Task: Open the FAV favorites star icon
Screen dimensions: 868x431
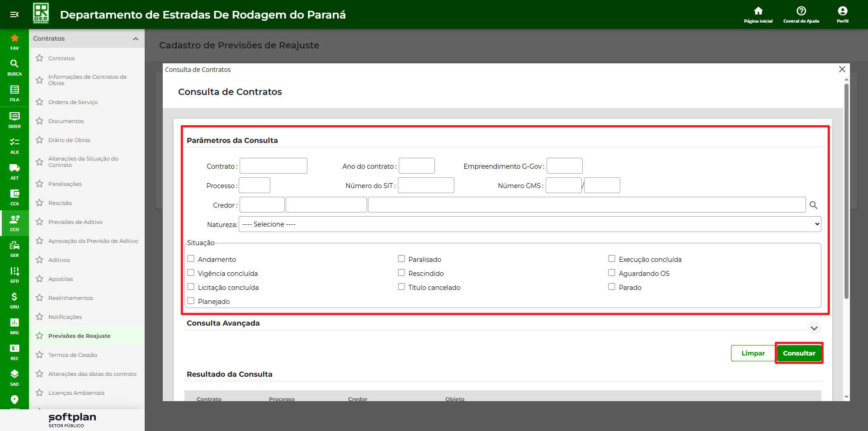Action: pos(14,39)
